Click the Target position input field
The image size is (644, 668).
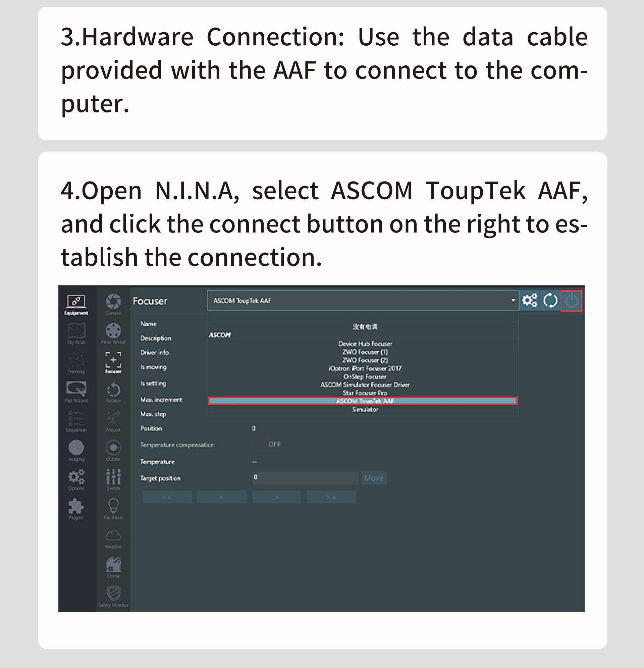[305, 478]
